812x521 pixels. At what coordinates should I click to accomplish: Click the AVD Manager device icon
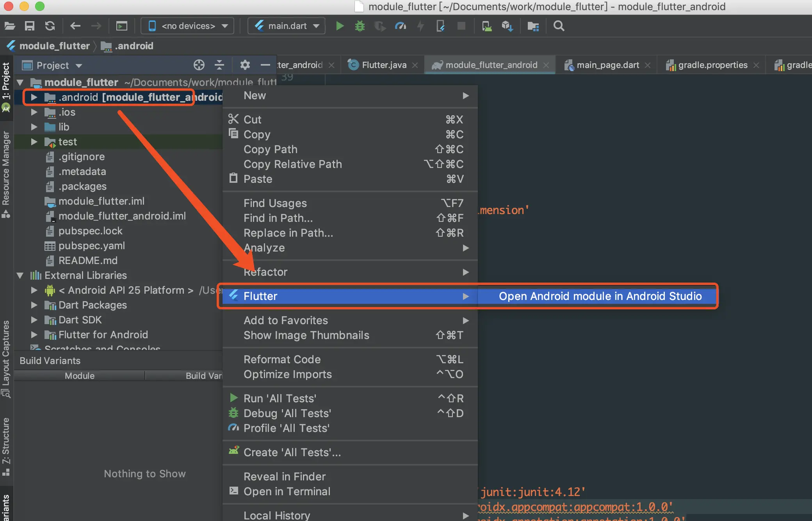point(487,26)
